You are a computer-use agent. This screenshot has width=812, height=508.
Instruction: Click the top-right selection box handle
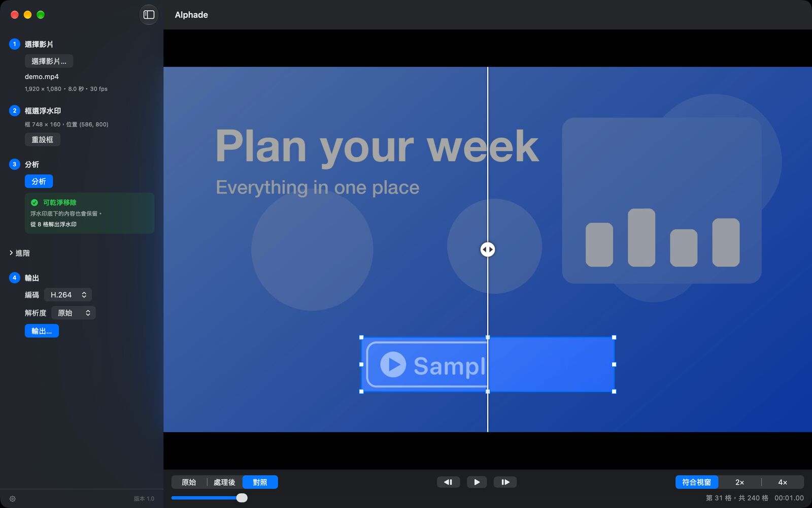[x=614, y=337]
